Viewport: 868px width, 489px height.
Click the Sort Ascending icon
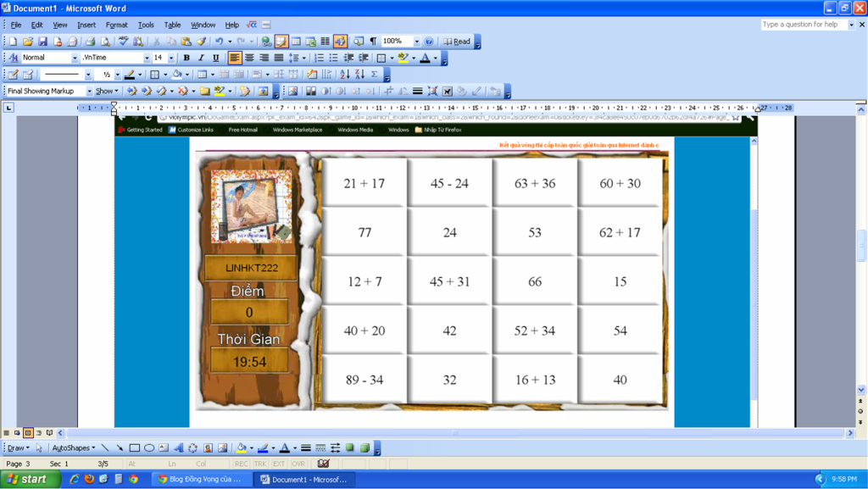point(344,75)
